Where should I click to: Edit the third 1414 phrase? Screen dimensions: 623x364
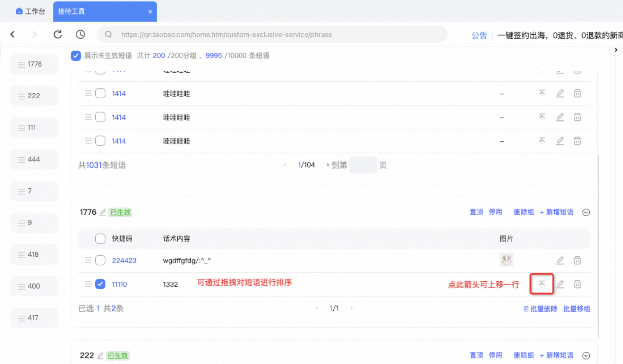click(x=560, y=141)
